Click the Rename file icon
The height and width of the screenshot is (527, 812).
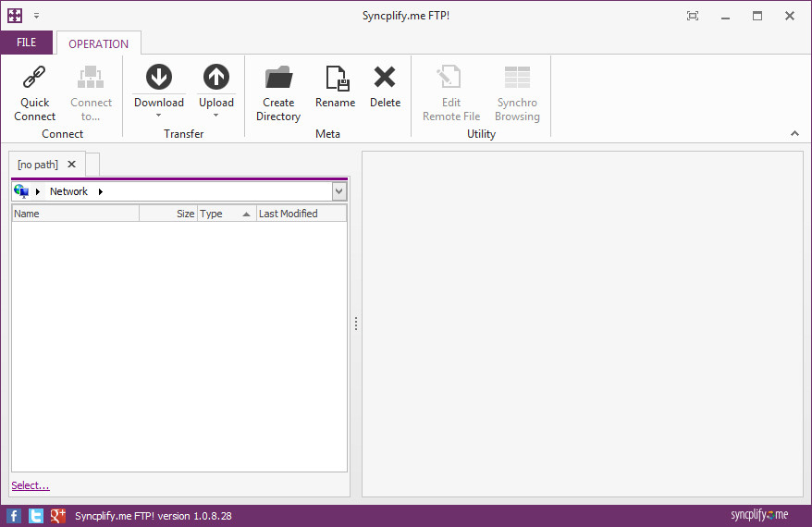(338, 79)
